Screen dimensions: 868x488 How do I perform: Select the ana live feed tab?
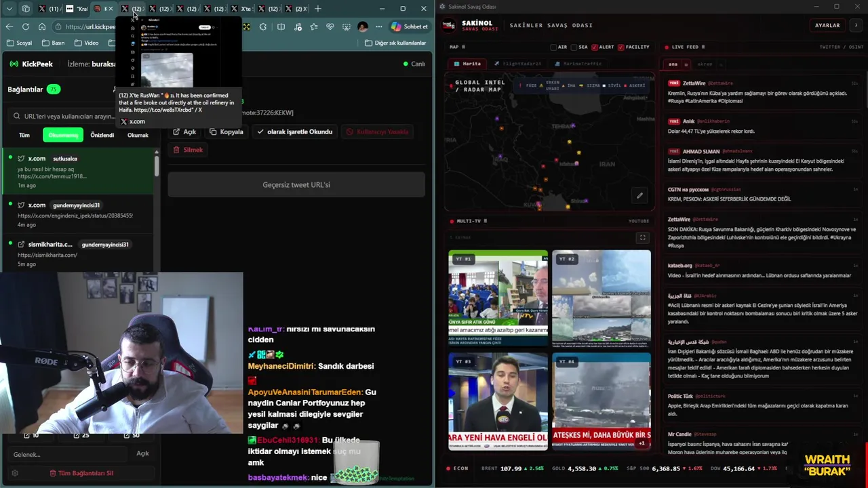(x=673, y=64)
